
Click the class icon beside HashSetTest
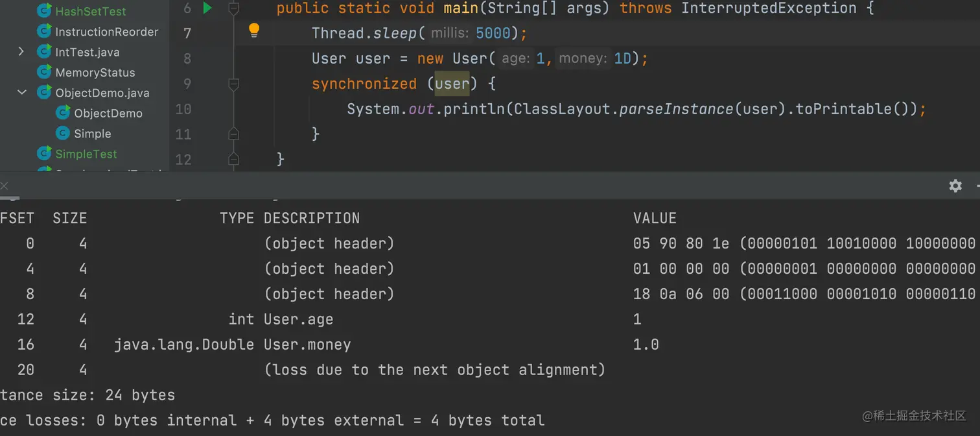44,11
